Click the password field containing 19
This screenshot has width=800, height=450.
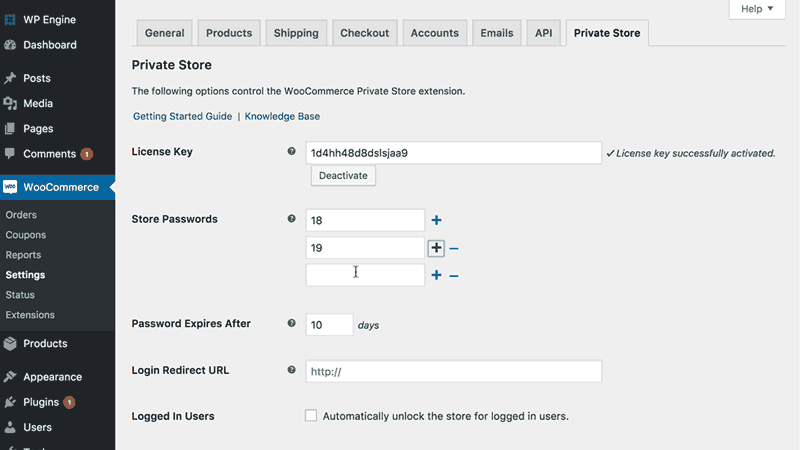pyautogui.click(x=365, y=248)
